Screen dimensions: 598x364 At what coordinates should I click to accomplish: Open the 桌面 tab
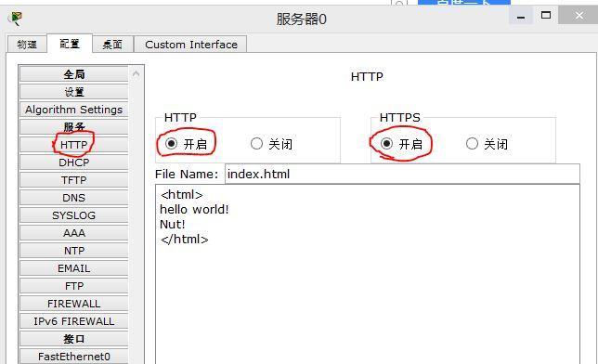112,45
